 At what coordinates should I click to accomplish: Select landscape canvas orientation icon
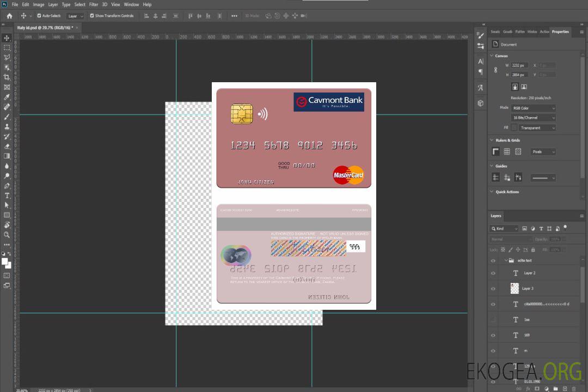coord(524,87)
